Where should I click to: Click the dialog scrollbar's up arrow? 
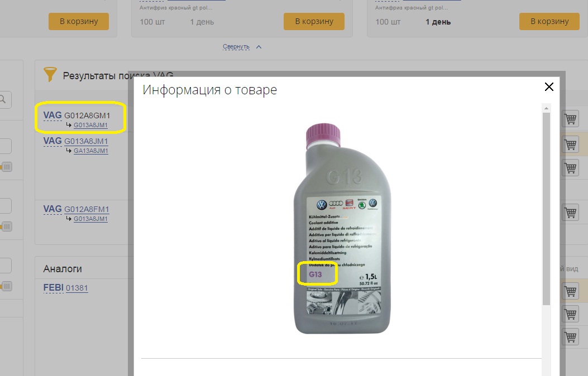click(x=546, y=108)
